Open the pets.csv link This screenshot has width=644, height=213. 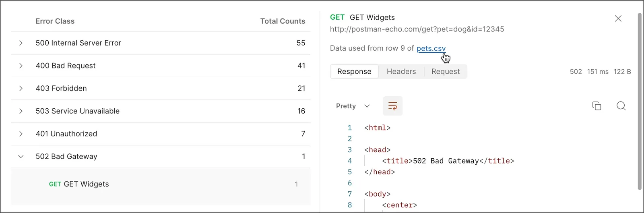click(431, 48)
